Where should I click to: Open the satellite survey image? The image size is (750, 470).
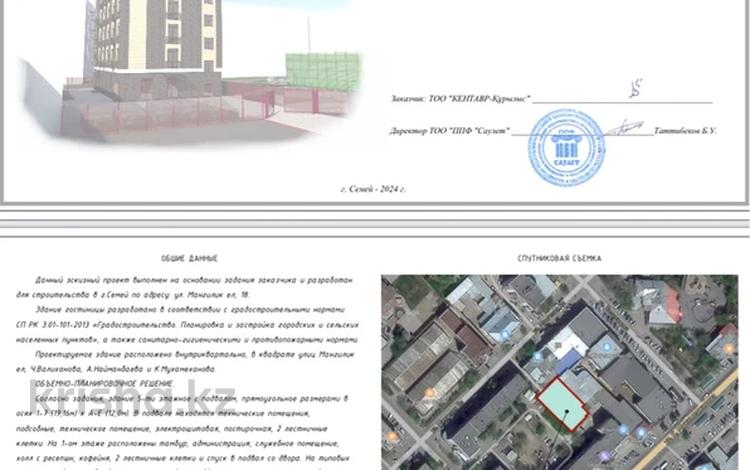(559, 372)
